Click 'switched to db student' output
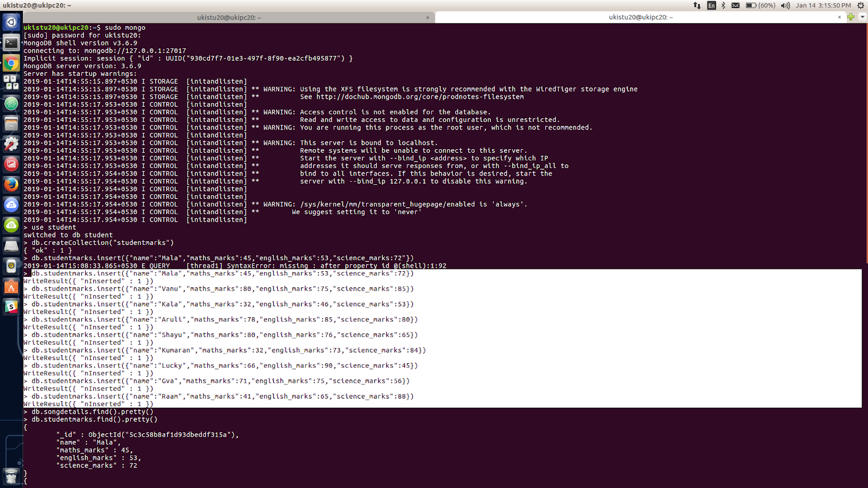The height and width of the screenshot is (488, 868). (68, 235)
